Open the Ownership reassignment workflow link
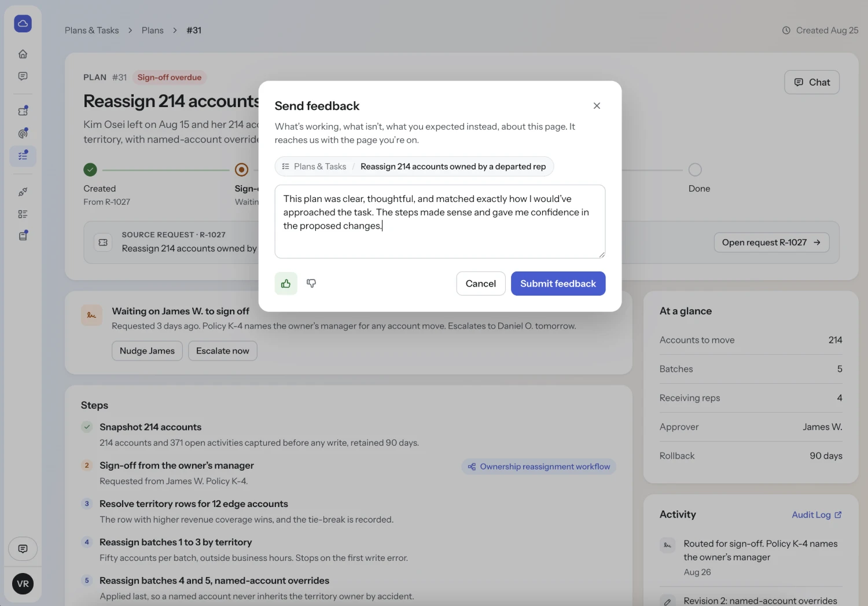 539,467
